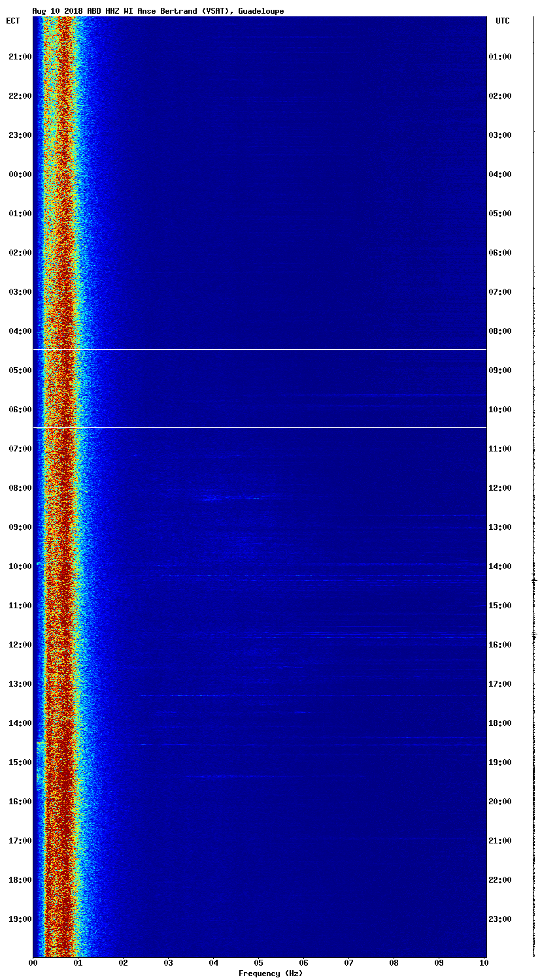The image size is (557, 980).
Task: Select the 21:00 tick on the ECT axis
Action: (x=20, y=57)
